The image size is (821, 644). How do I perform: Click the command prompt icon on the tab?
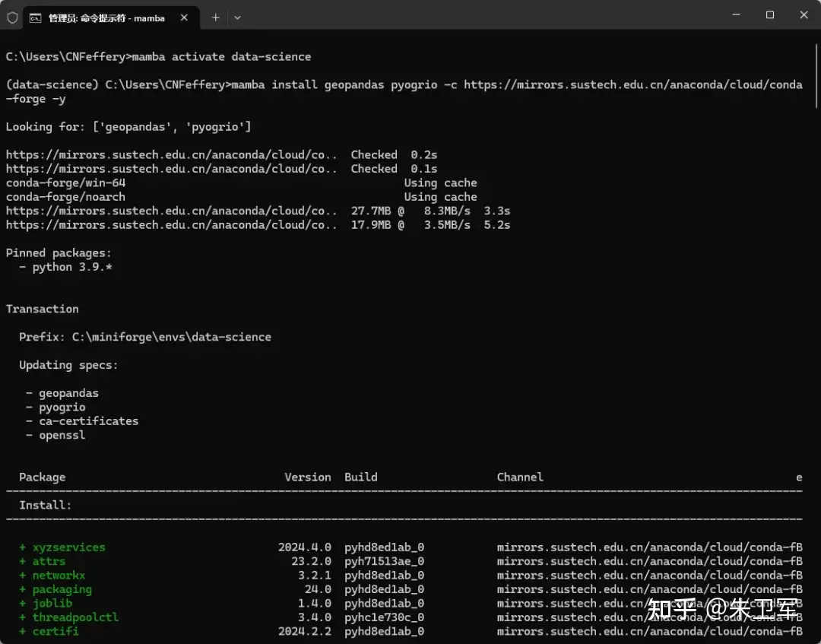[35, 18]
